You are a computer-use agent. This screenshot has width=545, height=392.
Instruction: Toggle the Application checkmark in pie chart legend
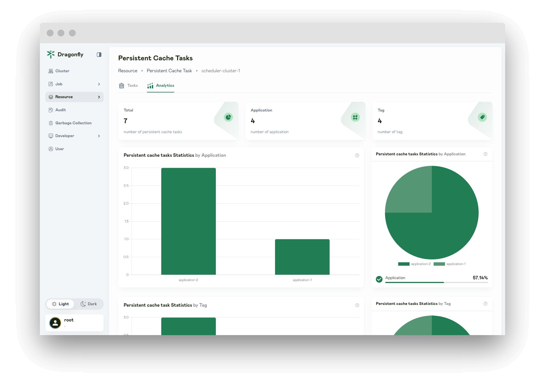click(x=379, y=279)
